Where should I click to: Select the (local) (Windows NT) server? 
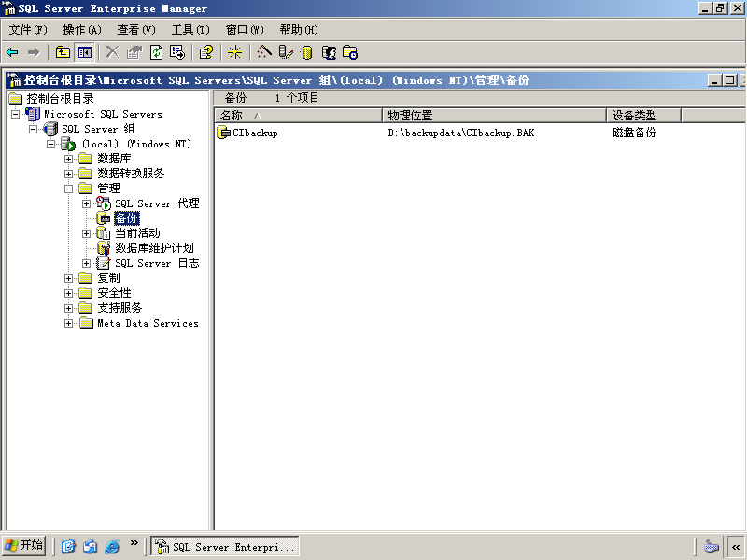(x=136, y=144)
